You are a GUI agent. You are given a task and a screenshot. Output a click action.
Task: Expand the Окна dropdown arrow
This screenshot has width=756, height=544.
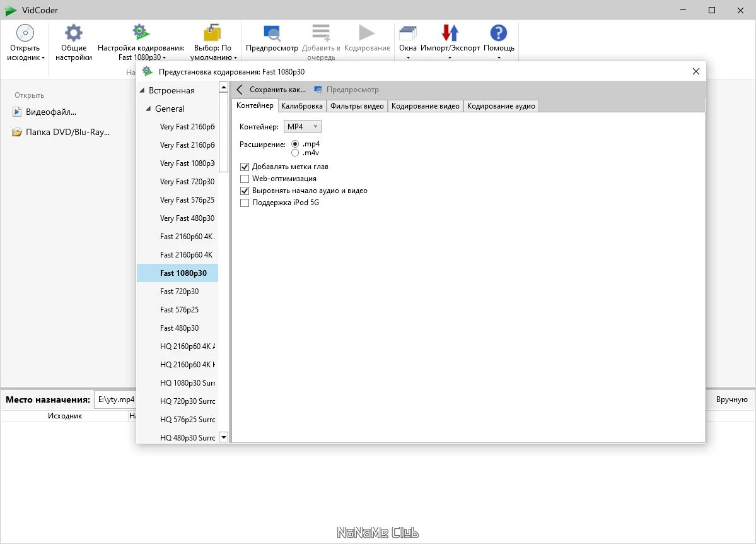(408, 58)
